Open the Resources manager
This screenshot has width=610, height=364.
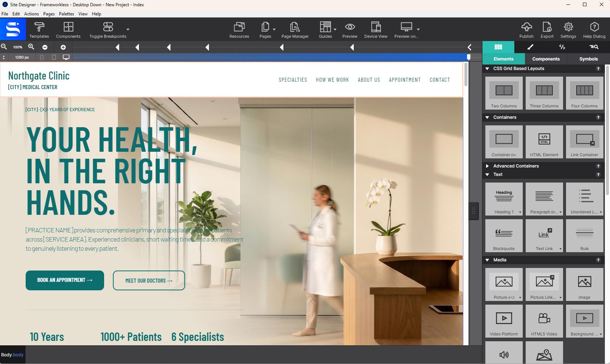point(239,29)
